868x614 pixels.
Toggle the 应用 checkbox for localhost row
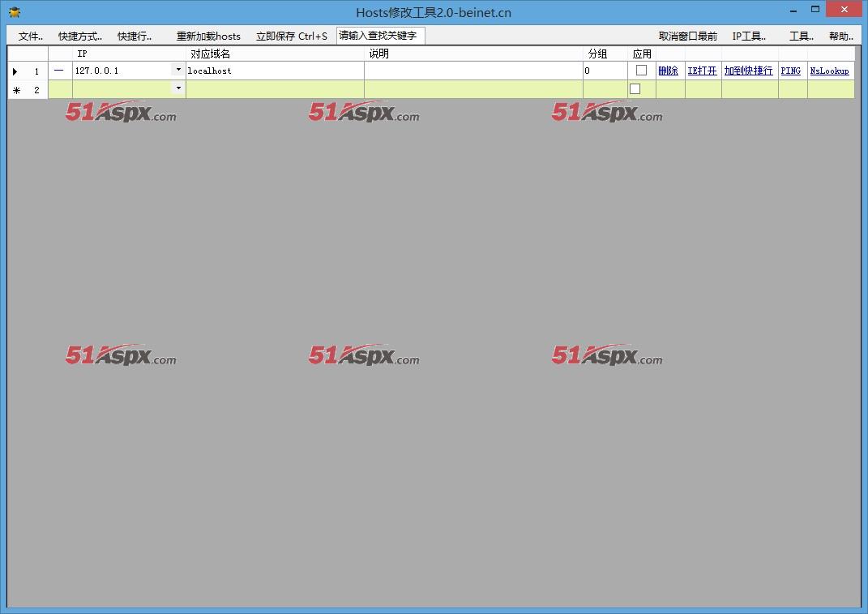point(641,71)
